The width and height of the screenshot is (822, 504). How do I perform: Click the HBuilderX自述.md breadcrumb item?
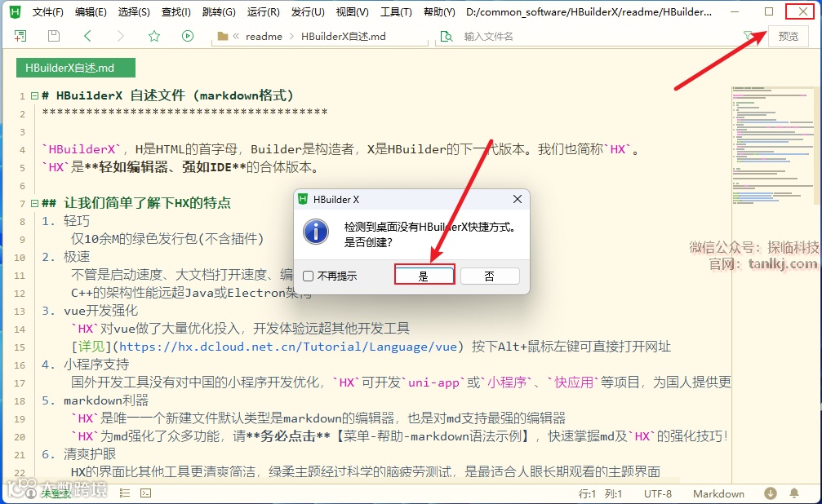coord(344,36)
